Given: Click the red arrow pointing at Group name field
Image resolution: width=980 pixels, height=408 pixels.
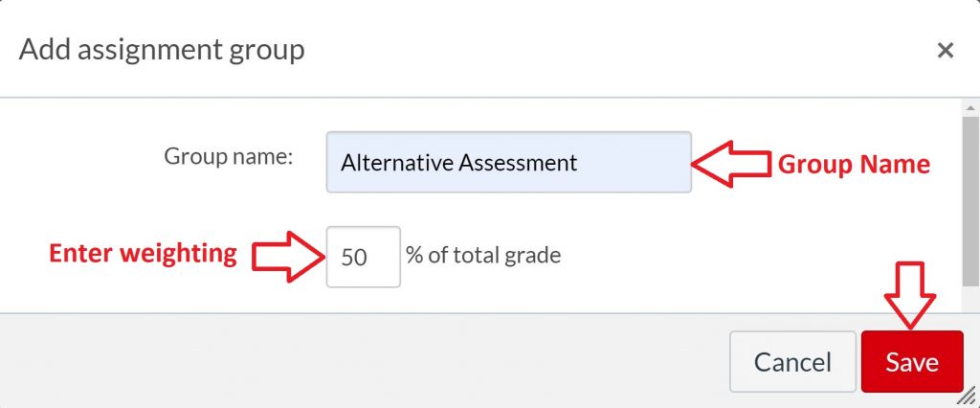Looking at the screenshot, I should tap(730, 164).
